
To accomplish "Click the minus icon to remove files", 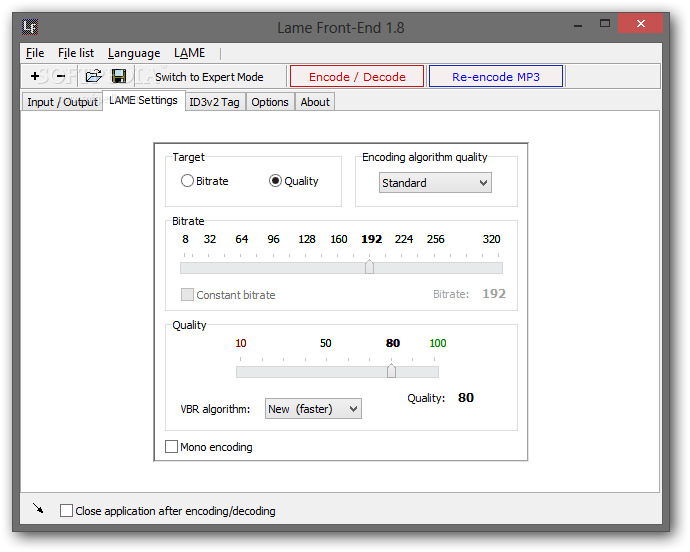I will pos(61,77).
